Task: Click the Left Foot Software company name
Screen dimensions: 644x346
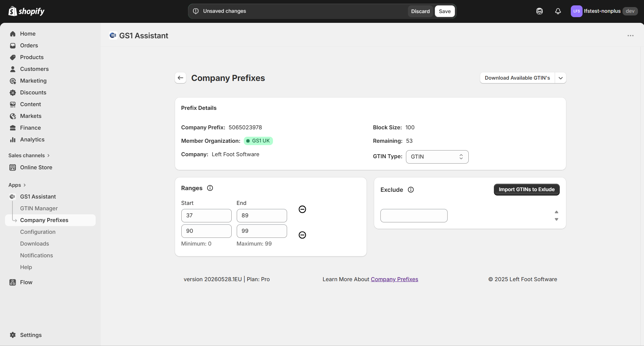Action: coord(236,154)
